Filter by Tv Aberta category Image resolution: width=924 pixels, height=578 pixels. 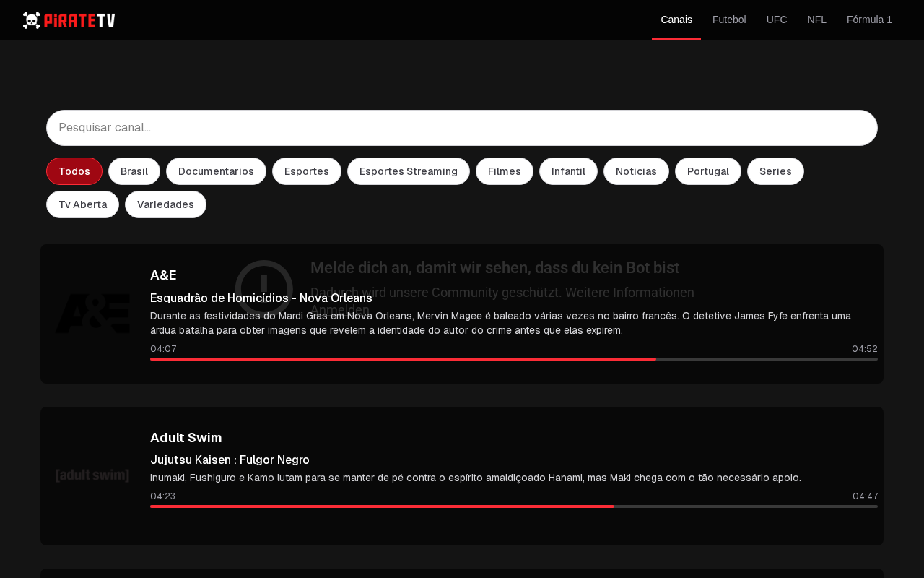(83, 204)
